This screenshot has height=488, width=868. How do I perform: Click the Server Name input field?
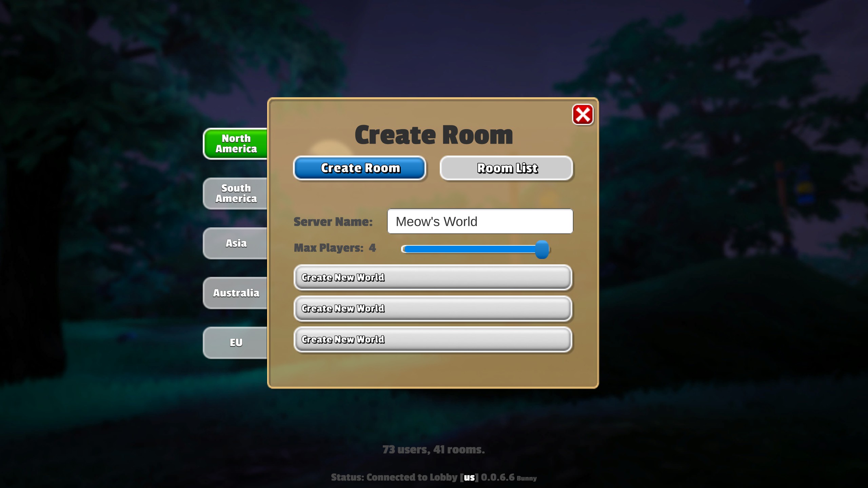coord(480,222)
